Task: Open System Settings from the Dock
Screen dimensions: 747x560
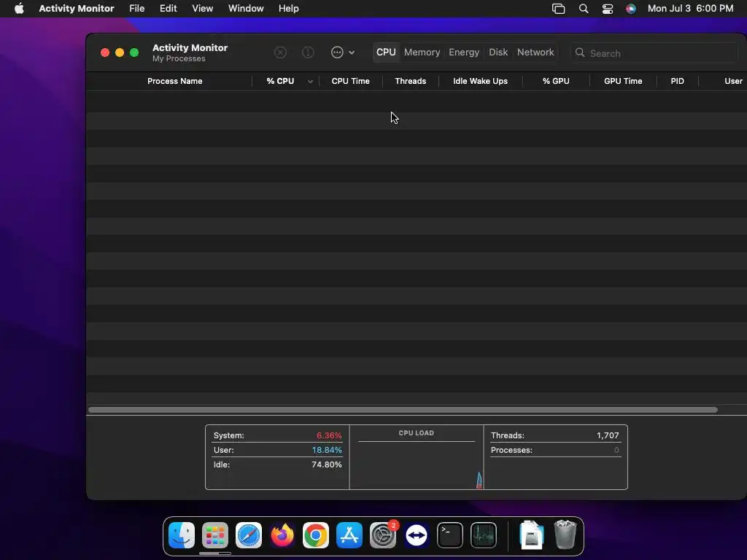Action: click(x=382, y=535)
